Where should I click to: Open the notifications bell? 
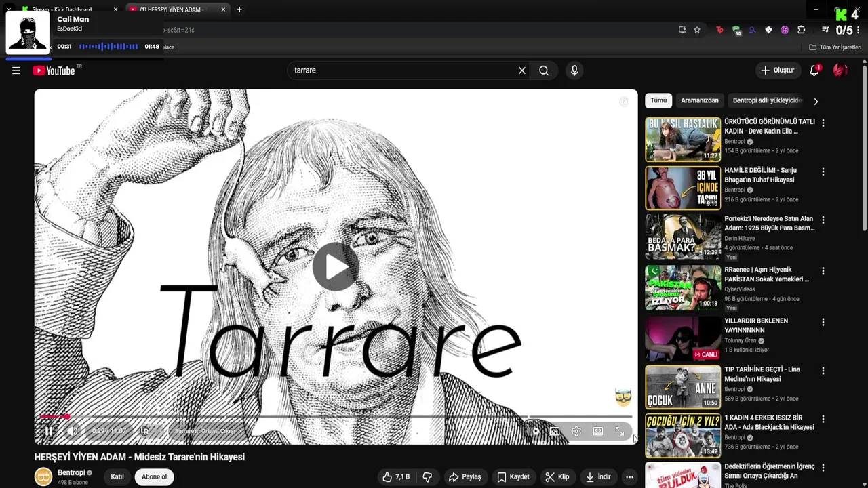pyautogui.click(x=815, y=70)
